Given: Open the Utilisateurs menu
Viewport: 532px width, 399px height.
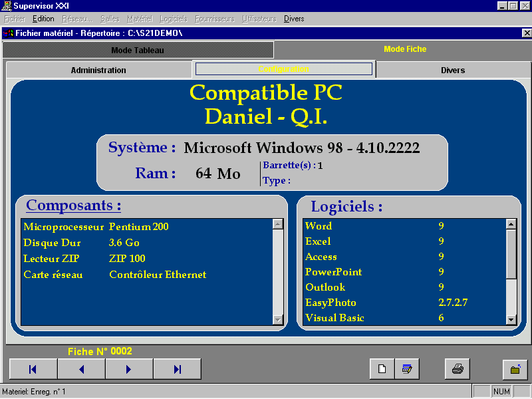Looking at the screenshot, I should click(x=259, y=19).
